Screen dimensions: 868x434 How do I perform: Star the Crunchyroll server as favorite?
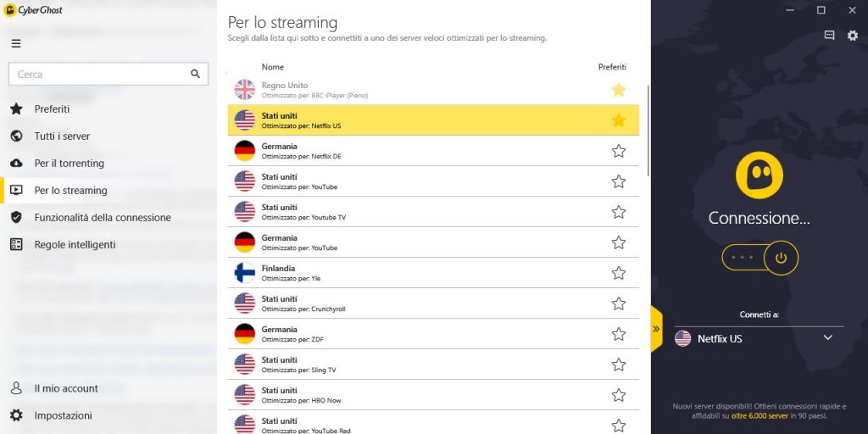619,303
